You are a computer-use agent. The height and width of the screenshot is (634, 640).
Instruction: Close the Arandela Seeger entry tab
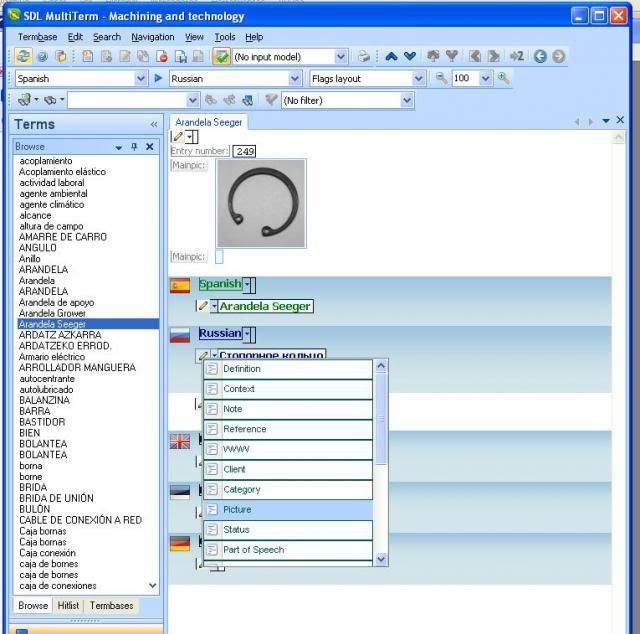click(x=620, y=120)
